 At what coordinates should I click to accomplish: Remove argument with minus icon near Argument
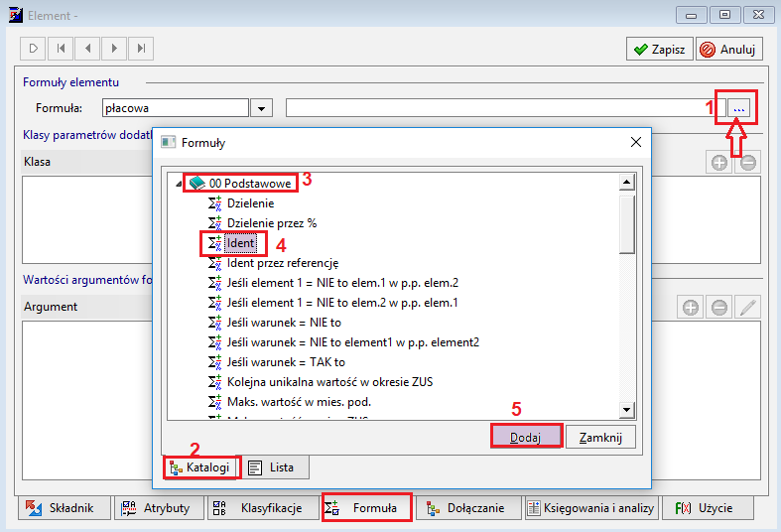click(718, 308)
